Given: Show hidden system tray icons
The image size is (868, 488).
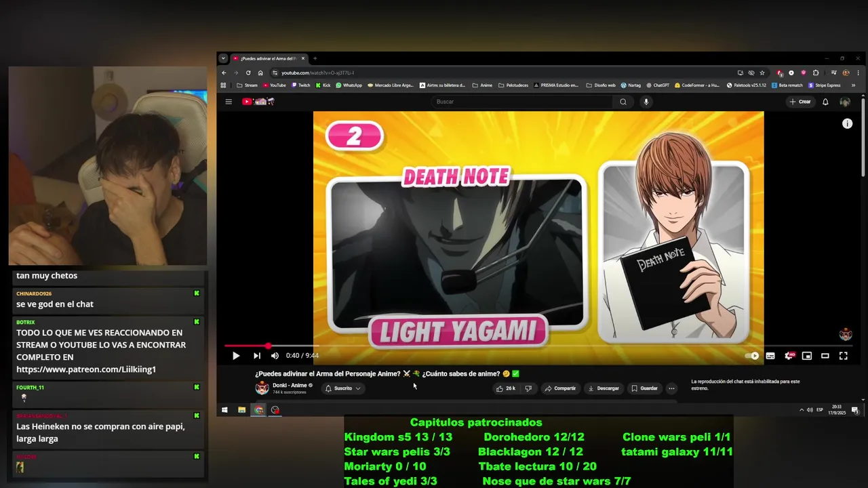Looking at the screenshot, I should coord(802,410).
